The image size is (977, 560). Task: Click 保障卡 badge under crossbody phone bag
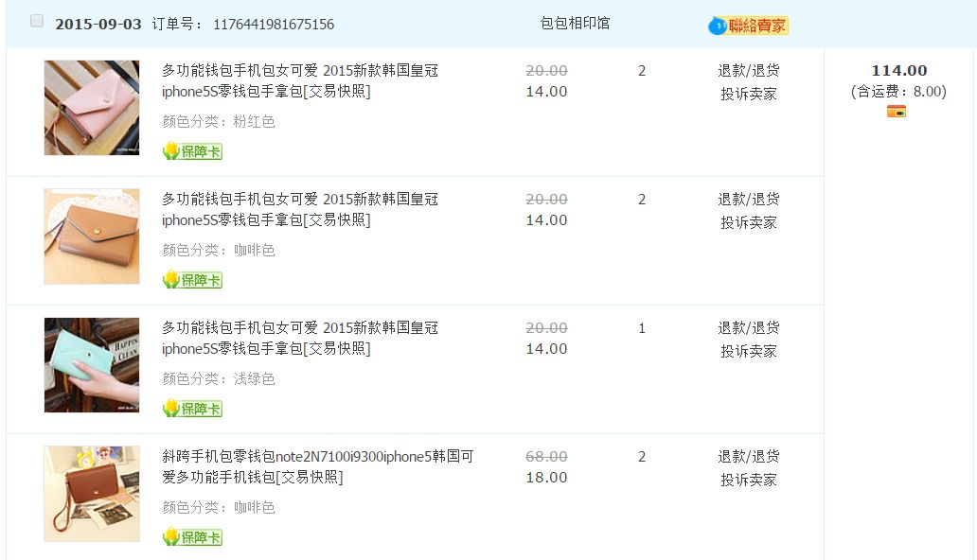tap(192, 537)
